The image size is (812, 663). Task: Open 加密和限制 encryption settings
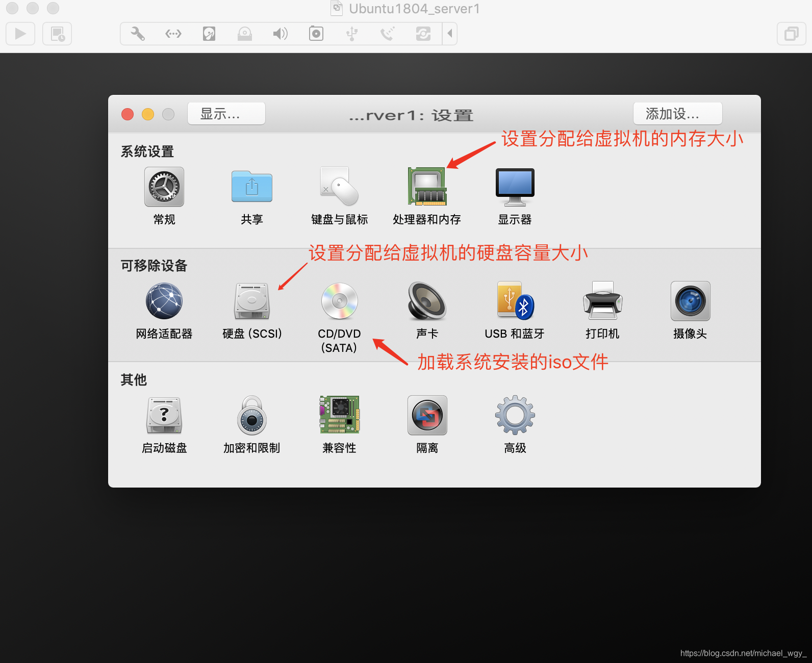click(x=251, y=425)
